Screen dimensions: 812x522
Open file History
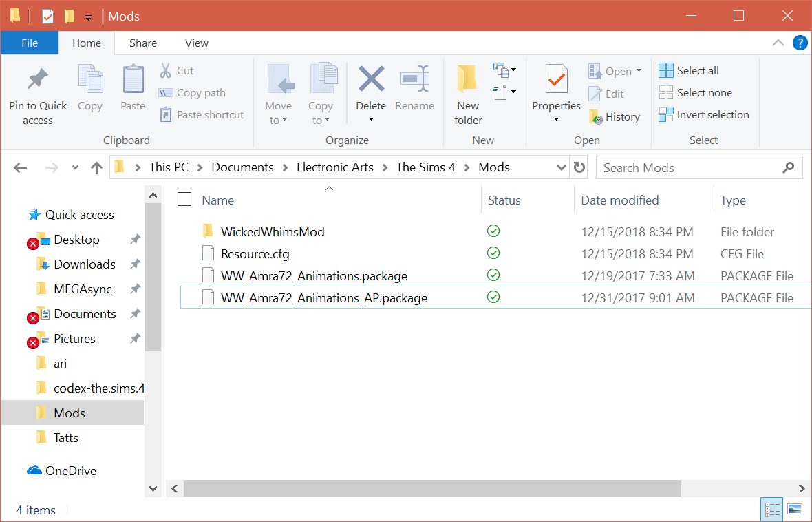[x=615, y=116]
